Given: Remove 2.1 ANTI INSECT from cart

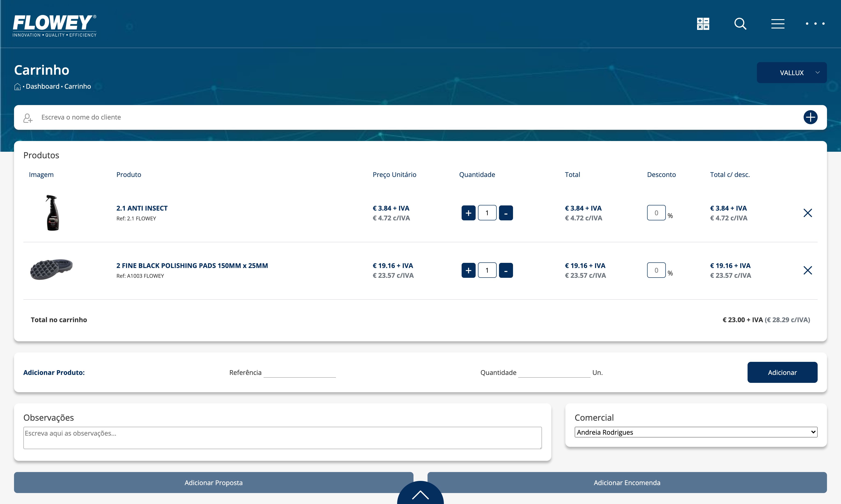Looking at the screenshot, I should click(807, 213).
